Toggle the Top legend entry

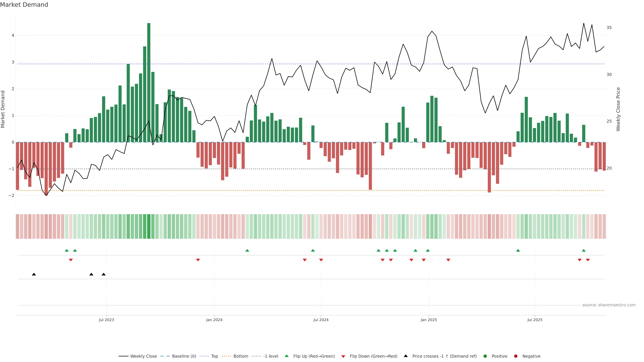pos(214,356)
